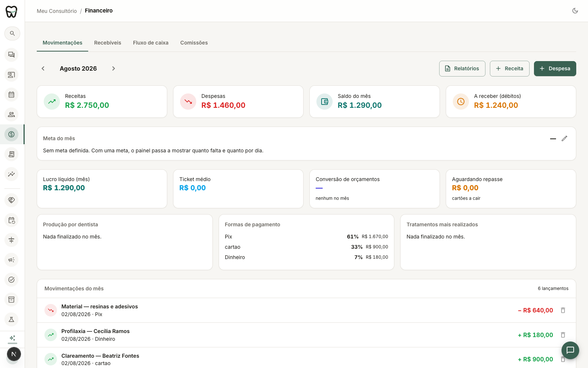Image resolution: width=588 pixels, height=368 pixels.
Task: Click the AI sparkles icon in sidebar
Action: click(12, 338)
